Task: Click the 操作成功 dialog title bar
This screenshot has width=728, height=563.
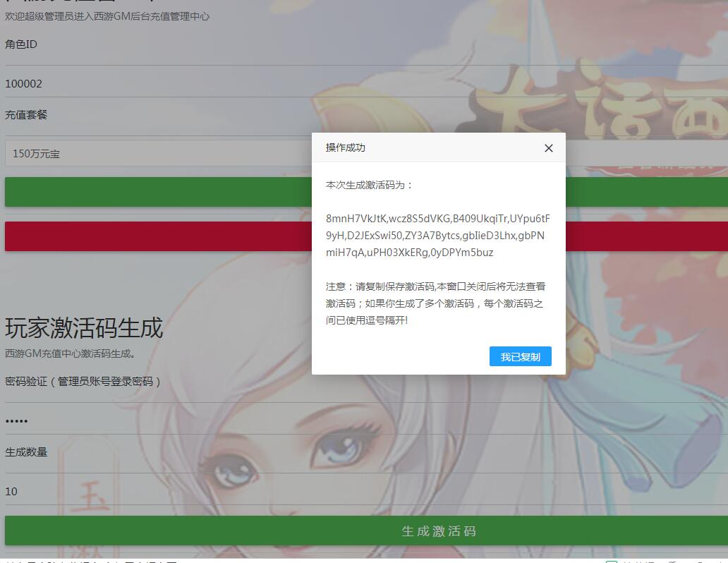Action: pos(423,148)
